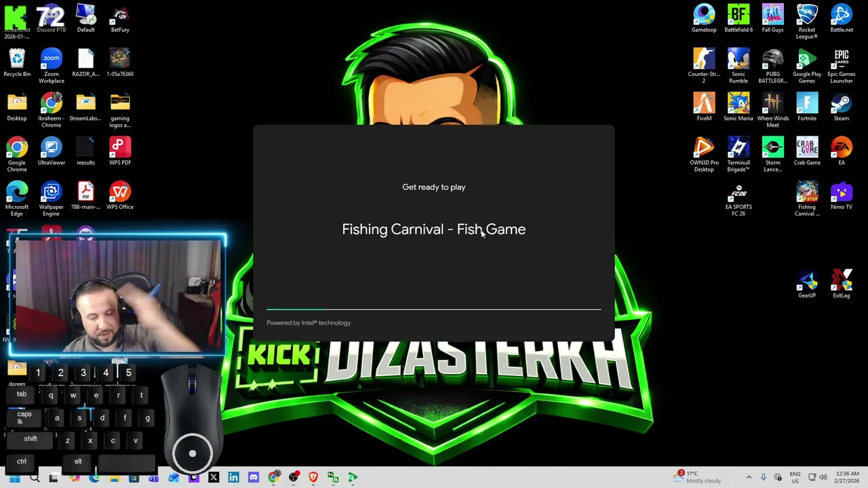Select the OWN3D Pro Desktop icon

point(704,155)
